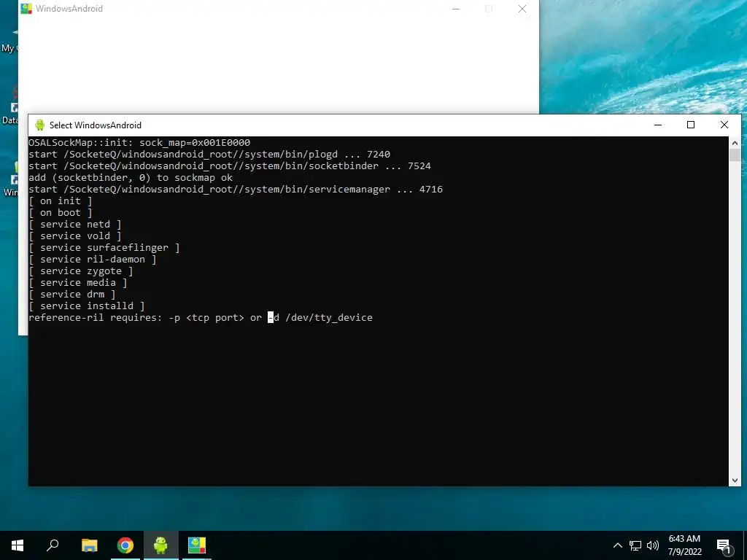
Task: Select the WindowsAndroid colored taskbar icon
Action: click(197, 545)
